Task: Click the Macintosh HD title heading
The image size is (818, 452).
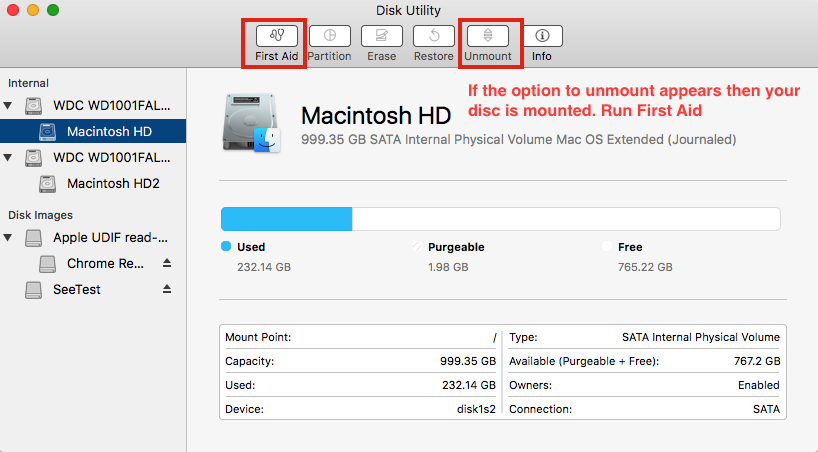Action: 376,115
